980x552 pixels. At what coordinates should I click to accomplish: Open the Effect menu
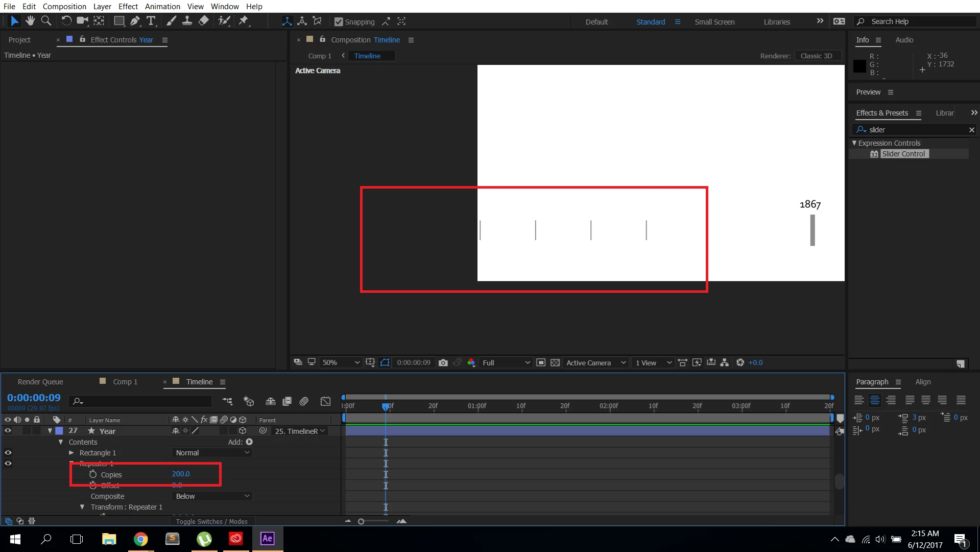128,7
